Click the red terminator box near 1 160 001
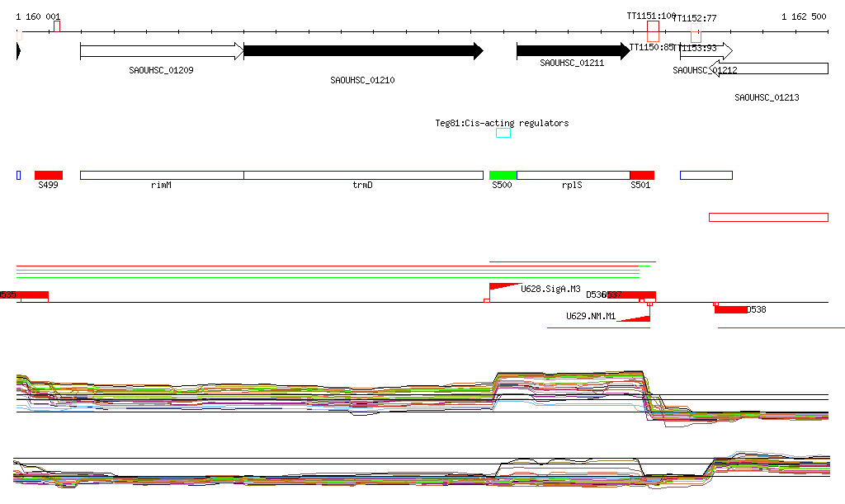This screenshot has height=504, width=845. [x=57, y=26]
